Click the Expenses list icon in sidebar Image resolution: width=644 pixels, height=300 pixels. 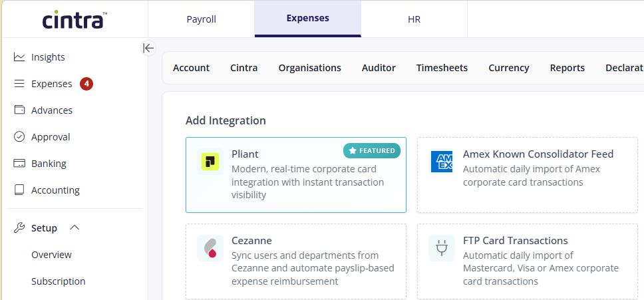19,84
